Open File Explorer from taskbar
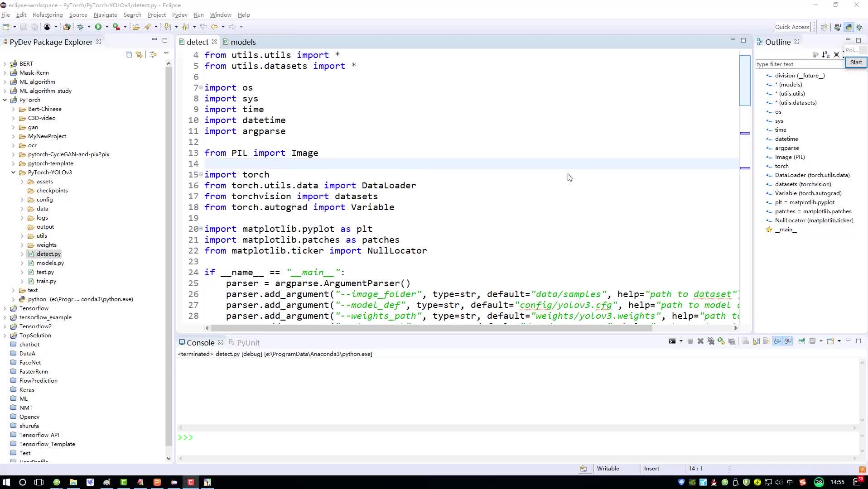This screenshot has width=868, height=489. pos(73,482)
